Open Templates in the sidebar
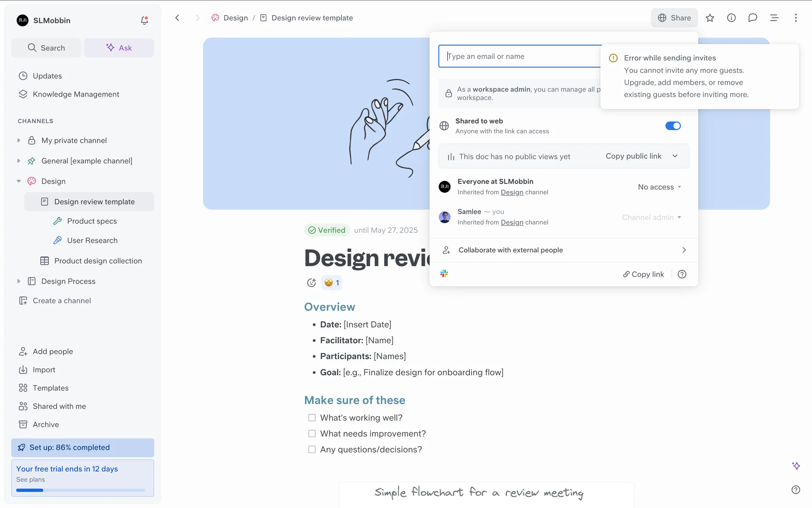This screenshot has height=508, width=812. click(50, 388)
